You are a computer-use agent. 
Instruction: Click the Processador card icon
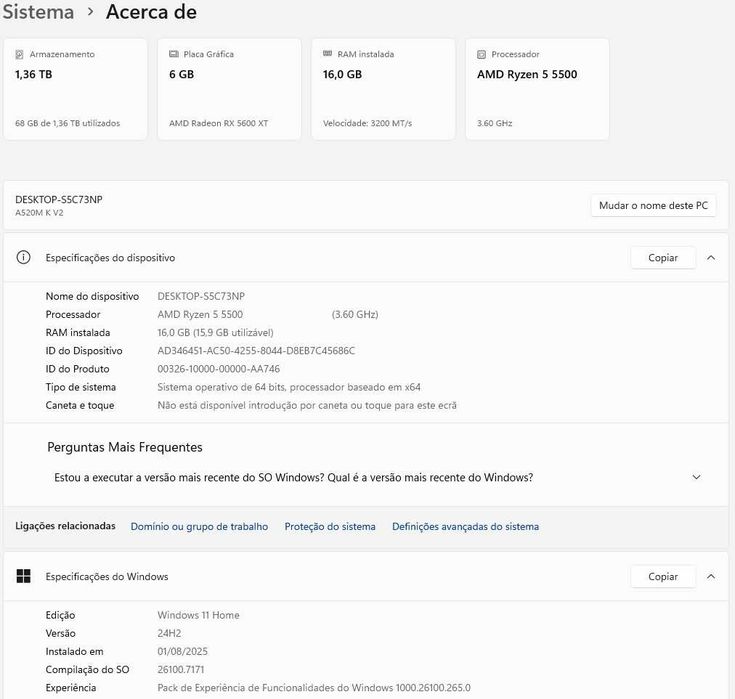pyautogui.click(x=482, y=54)
